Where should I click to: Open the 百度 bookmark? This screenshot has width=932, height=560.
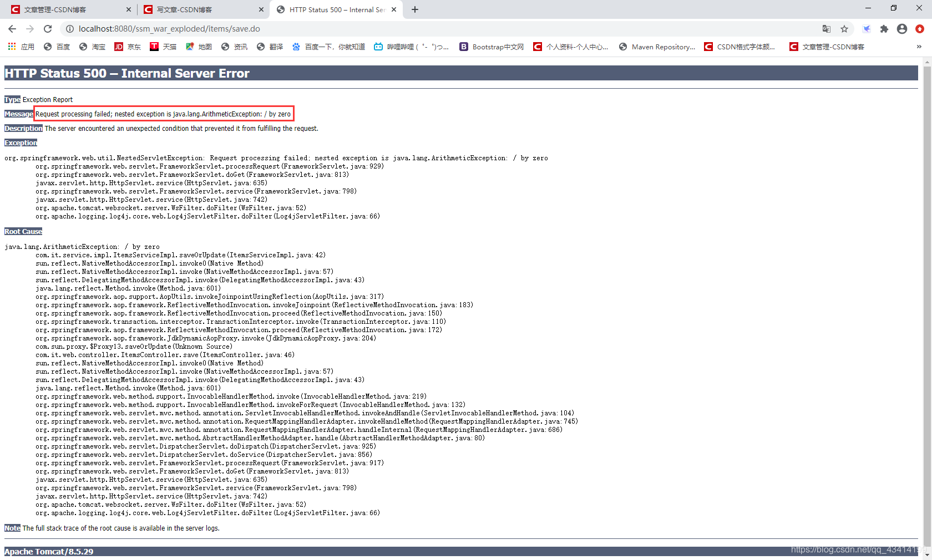(57, 47)
